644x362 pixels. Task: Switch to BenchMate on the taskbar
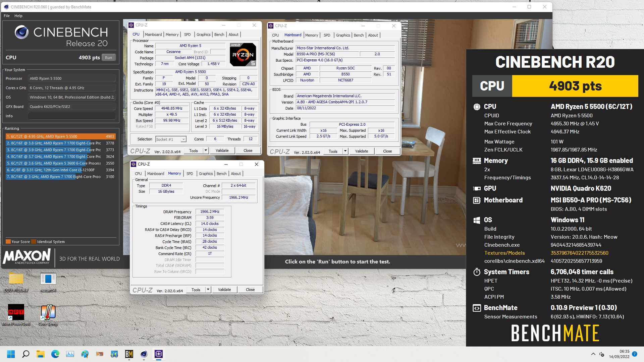pos(129,354)
